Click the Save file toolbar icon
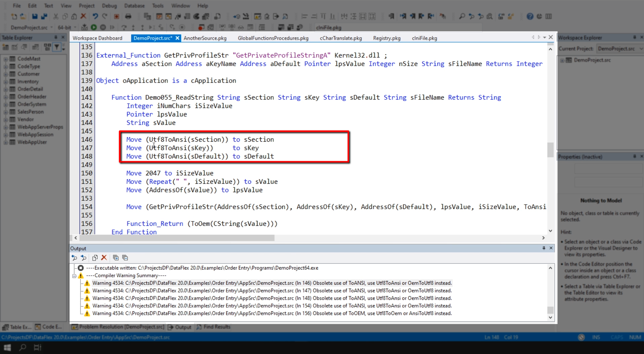Image resolution: width=644 pixels, height=354 pixels. coord(35,16)
